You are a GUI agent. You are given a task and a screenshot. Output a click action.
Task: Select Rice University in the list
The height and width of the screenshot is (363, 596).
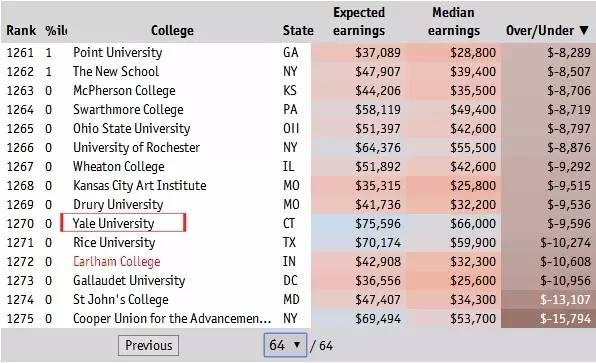click(x=114, y=243)
